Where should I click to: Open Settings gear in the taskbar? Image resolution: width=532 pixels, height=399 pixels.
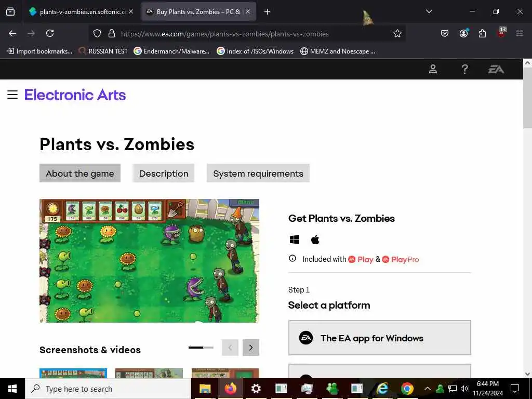pyautogui.click(x=256, y=389)
